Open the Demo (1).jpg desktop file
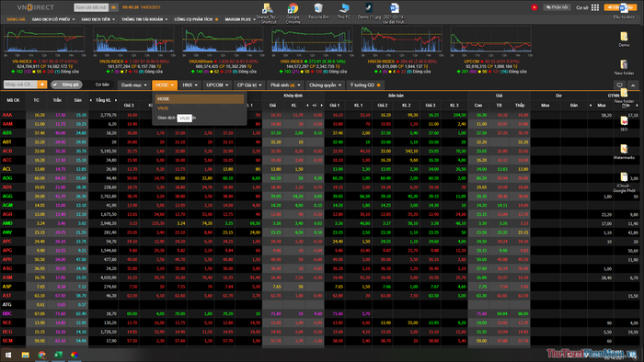Screen dimensions: 644x362 [369, 11]
